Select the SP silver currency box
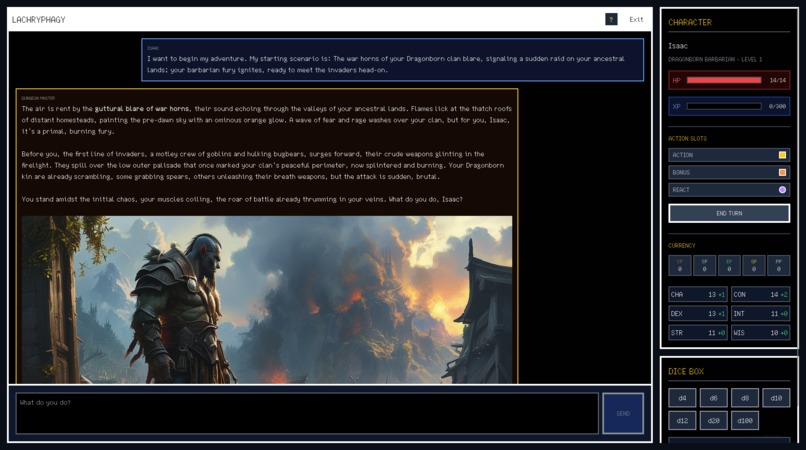The width and height of the screenshot is (806, 450). 704,265
